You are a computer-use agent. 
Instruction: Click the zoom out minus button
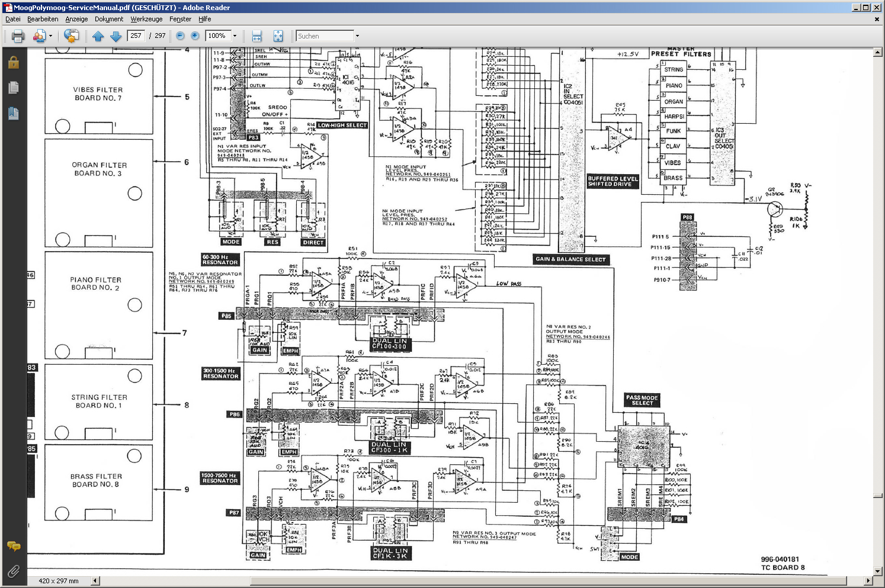pyautogui.click(x=180, y=36)
